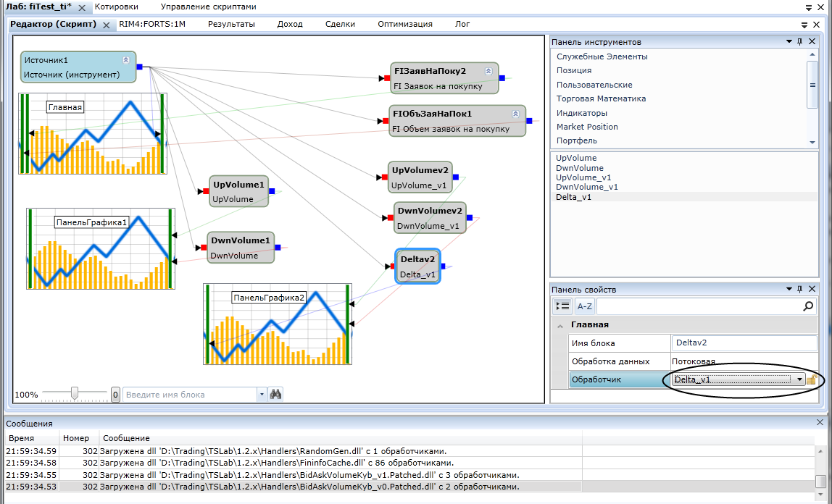Click zoom reset button labeled 0
Viewport: 832px width, 504px height.
[x=115, y=395]
